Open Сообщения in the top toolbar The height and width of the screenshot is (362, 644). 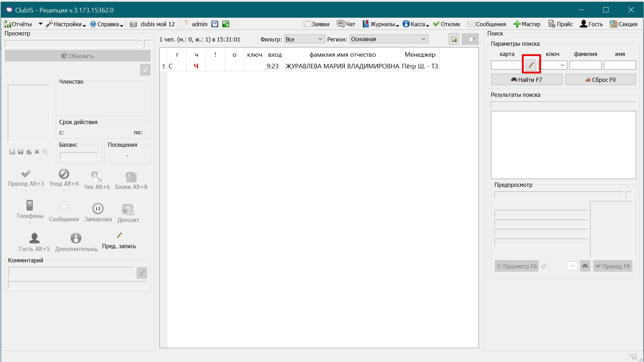(487, 24)
